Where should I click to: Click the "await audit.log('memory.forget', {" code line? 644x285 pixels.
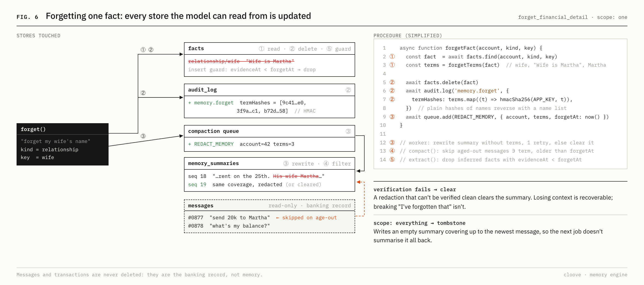click(x=457, y=91)
